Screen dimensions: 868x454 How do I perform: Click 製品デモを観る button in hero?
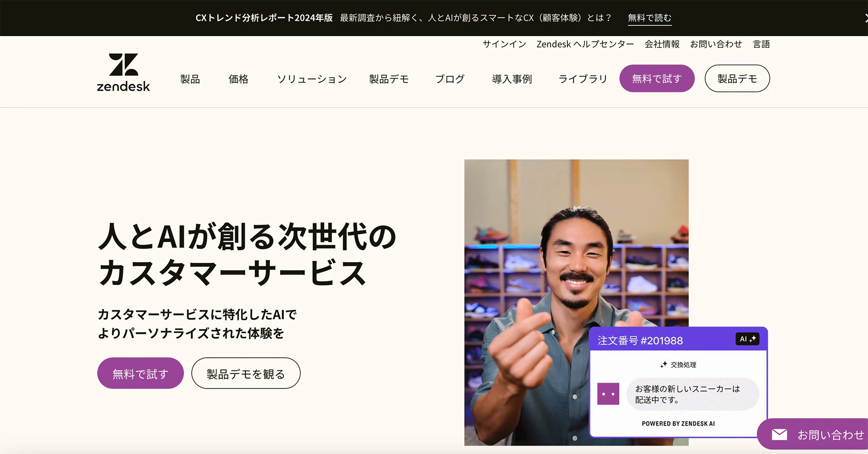pos(246,373)
